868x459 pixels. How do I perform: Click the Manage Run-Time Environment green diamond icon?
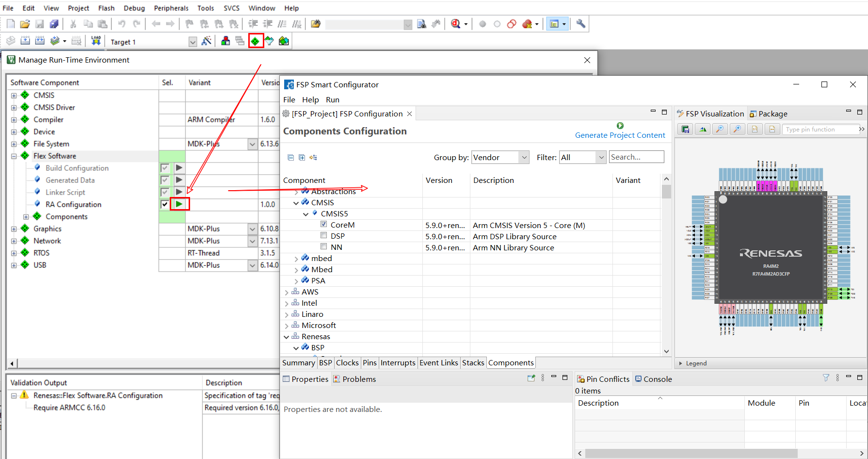click(x=255, y=41)
